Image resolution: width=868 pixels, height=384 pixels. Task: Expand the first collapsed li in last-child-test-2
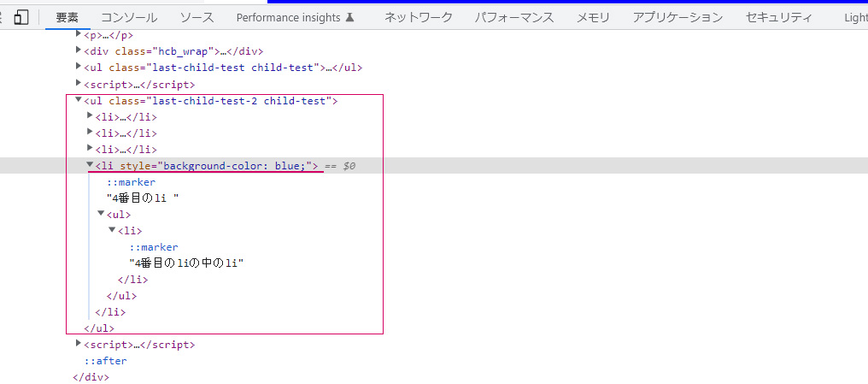(x=91, y=115)
